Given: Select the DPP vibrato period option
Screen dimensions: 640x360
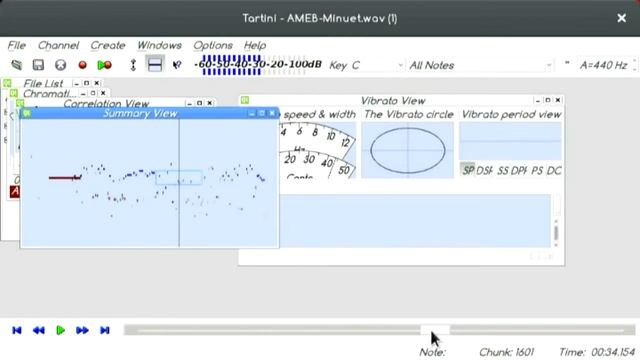Looking at the screenshot, I should [x=519, y=170].
